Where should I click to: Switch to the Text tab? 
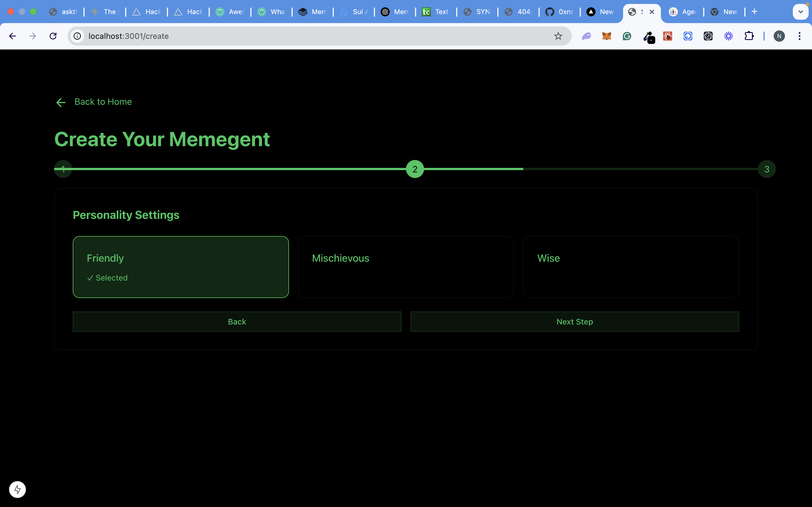coord(436,12)
